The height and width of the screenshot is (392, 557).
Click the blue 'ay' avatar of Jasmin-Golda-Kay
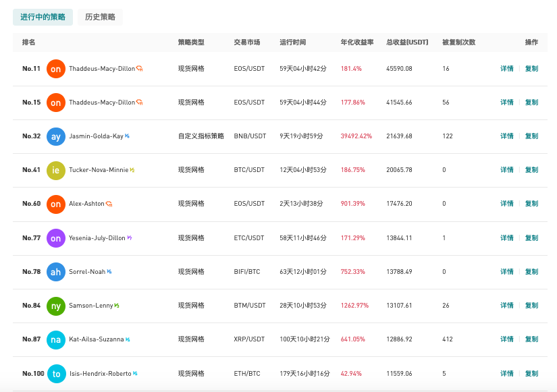[56, 136]
